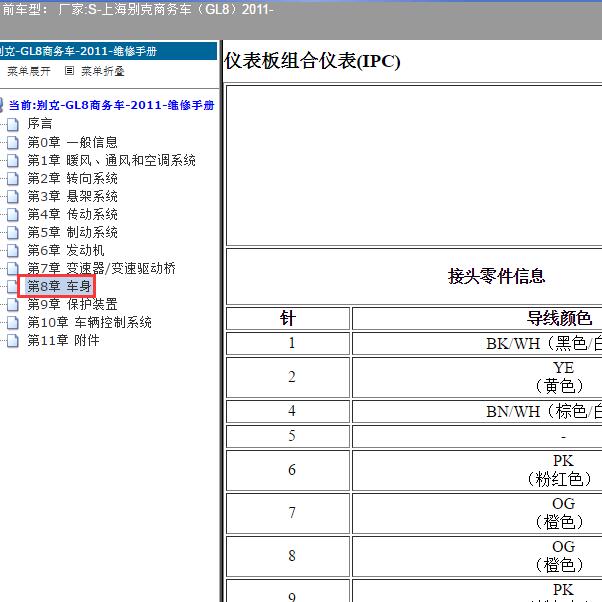The width and height of the screenshot is (602, 602).
Task: Click the page icon beside 第7章
Action: point(13,269)
